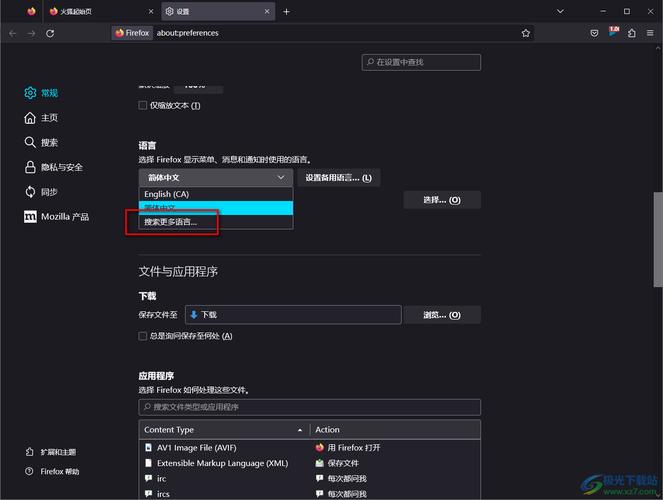Click the 浏览... (O) button
The image size is (663, 500).
(442, 315)
